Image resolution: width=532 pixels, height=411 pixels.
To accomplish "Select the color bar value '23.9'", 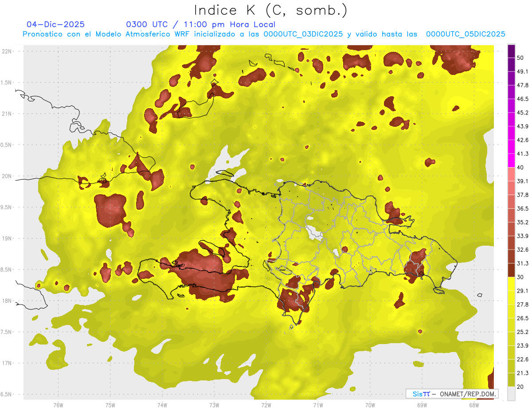I will pos(522,345).
